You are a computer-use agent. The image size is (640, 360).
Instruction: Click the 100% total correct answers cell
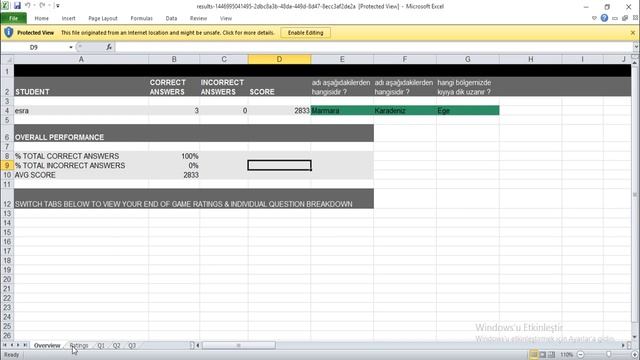(x=174, y=156)
